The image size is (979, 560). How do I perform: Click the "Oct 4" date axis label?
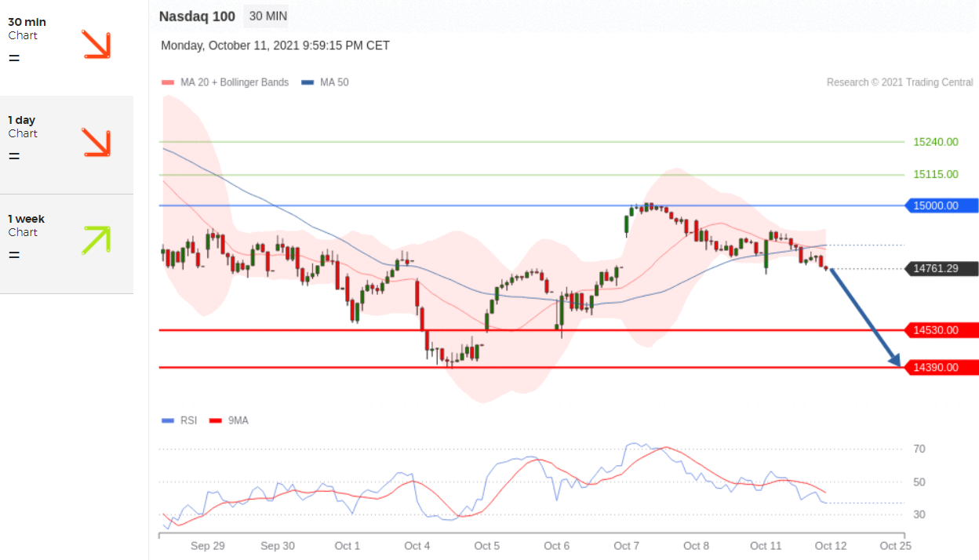[417, 546]
